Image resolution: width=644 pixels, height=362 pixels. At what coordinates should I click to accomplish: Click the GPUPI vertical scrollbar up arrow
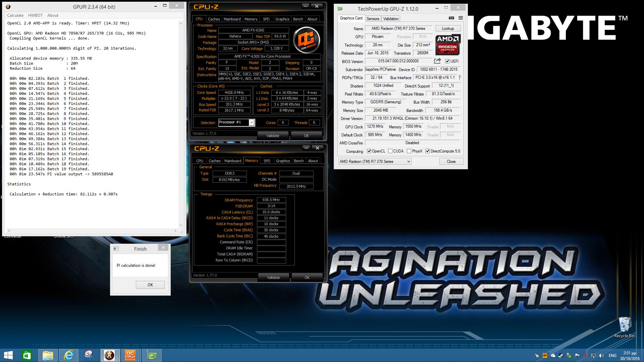[x=181, y=23]
